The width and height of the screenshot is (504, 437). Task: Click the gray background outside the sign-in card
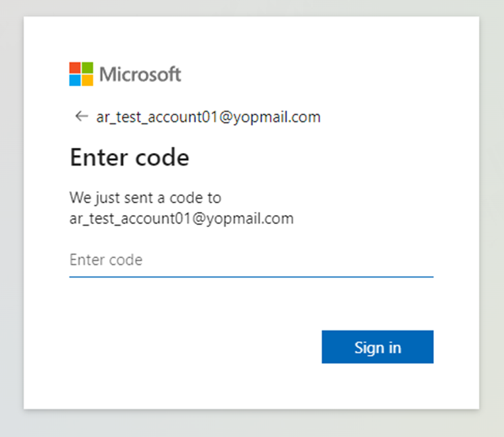[x=490, y=218]
